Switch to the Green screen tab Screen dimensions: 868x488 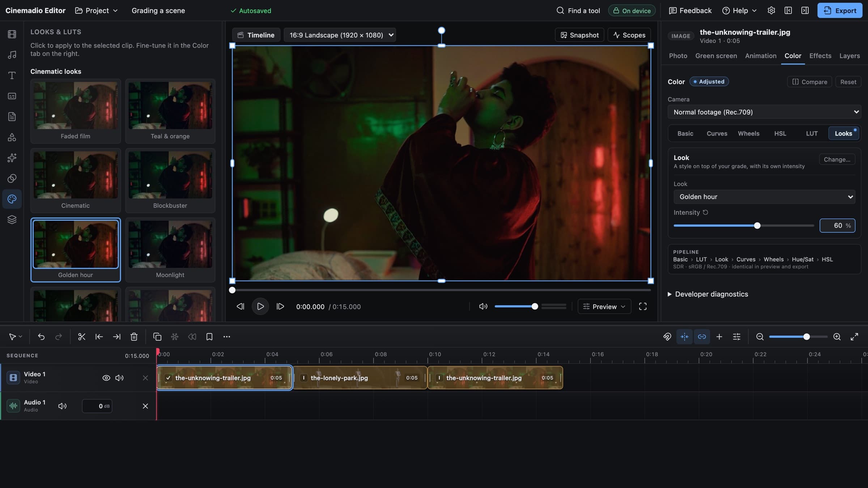716,56
